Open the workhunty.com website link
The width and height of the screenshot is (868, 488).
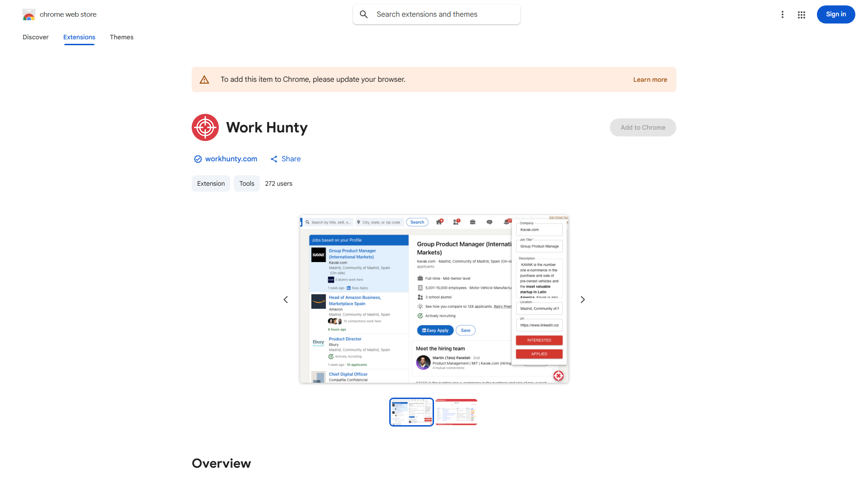(231, 159)
